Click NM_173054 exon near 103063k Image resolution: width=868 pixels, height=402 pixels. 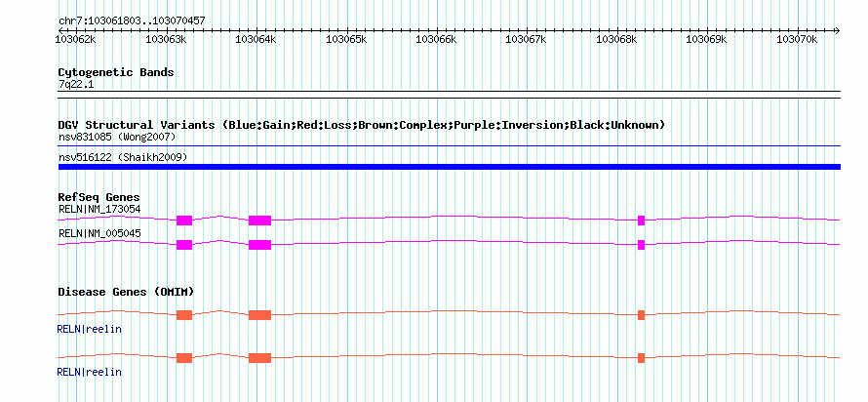click(x=184, y=221)
